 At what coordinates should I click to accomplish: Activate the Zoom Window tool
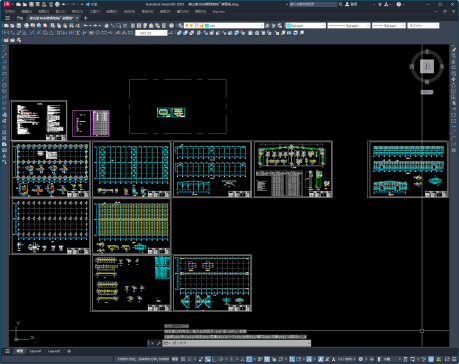(118, 25)
